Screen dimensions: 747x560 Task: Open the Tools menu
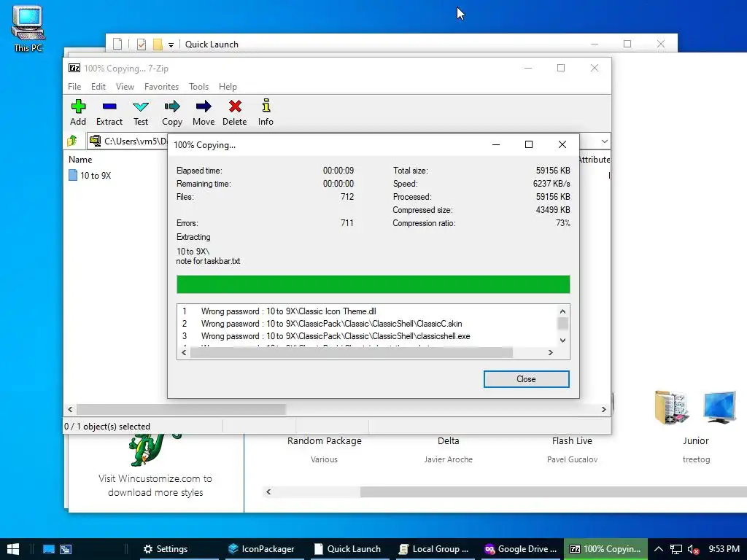tap(198, 87)
